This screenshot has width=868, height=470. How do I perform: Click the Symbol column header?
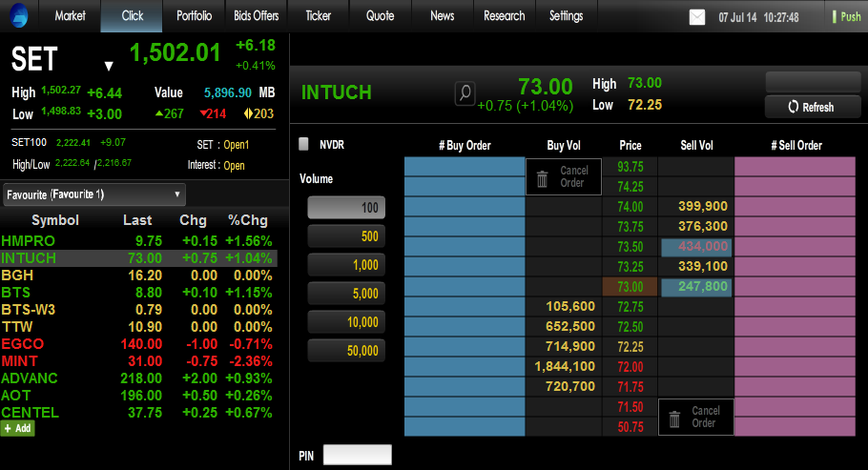[54, 220]
